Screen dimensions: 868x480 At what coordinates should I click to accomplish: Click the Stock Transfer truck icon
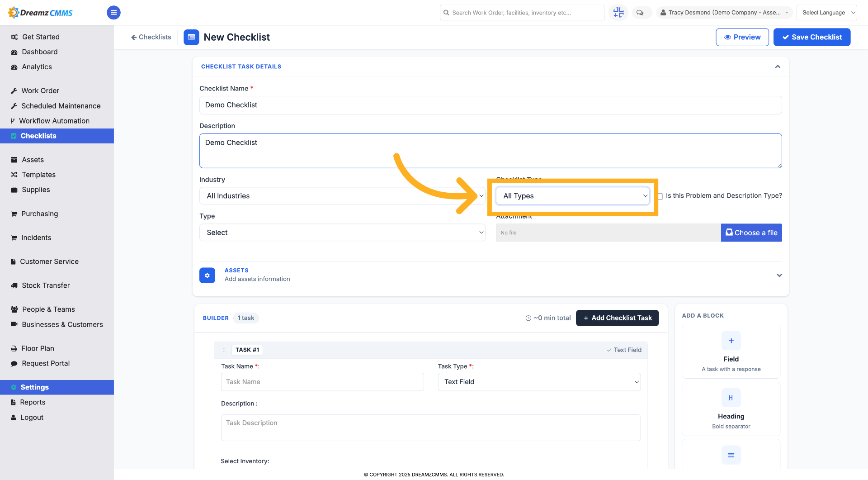coord(14,285)
